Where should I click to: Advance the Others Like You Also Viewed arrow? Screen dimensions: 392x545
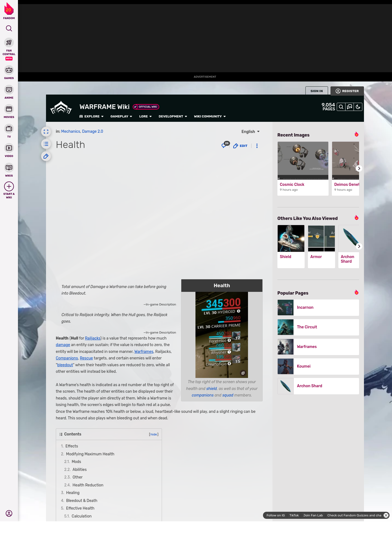pos(359,246)
